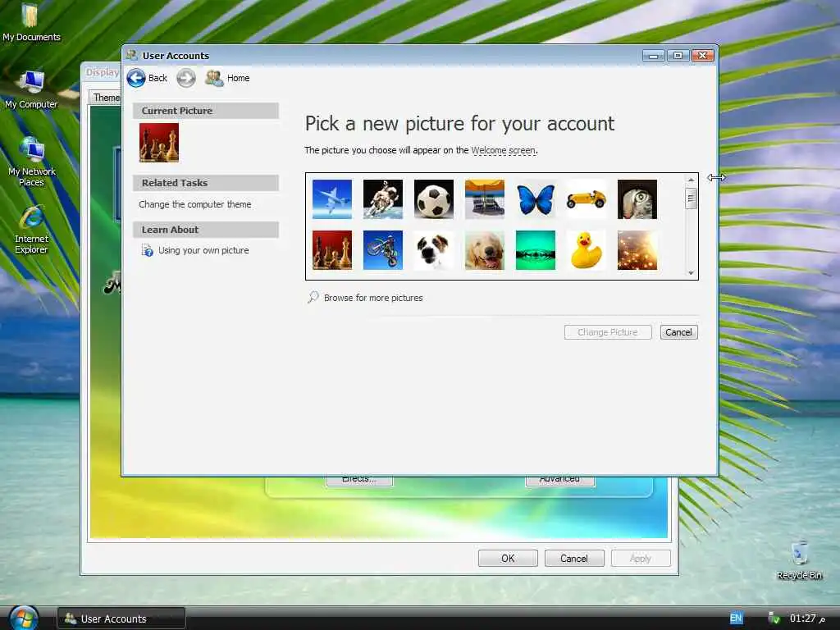Image resolution: width=840 pixels, height=630 pixels.
Task: Click the Related Tasks section header
Action: coord(206,183)
